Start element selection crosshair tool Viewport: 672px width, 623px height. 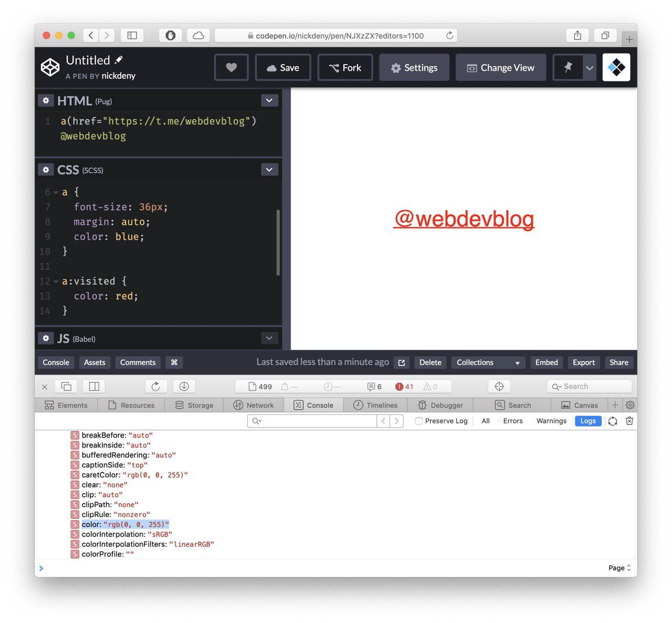(499, 387)
